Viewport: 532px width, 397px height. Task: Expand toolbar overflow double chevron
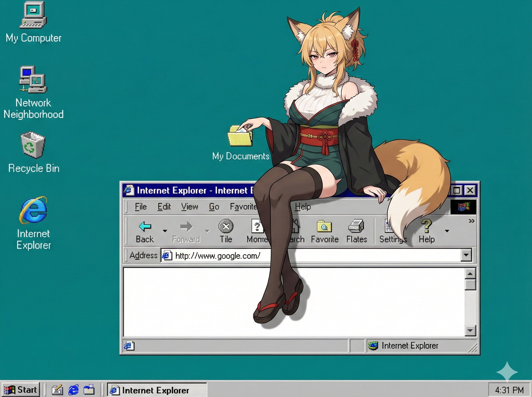pyautogui.click(x=471, y=221)
